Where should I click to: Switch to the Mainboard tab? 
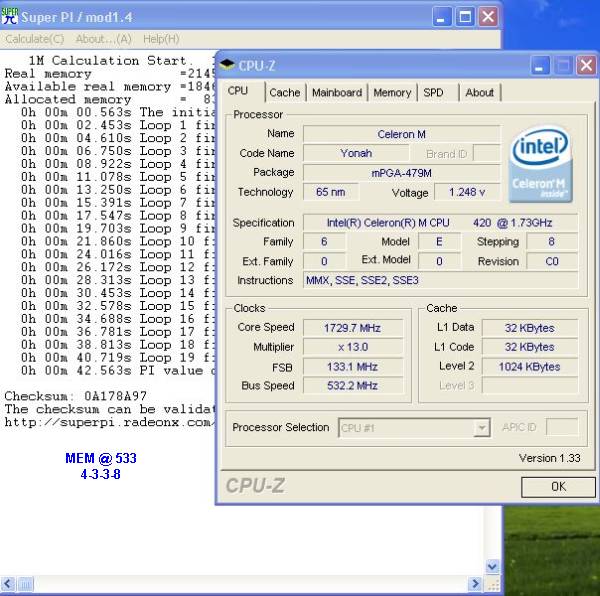(337, 93)
